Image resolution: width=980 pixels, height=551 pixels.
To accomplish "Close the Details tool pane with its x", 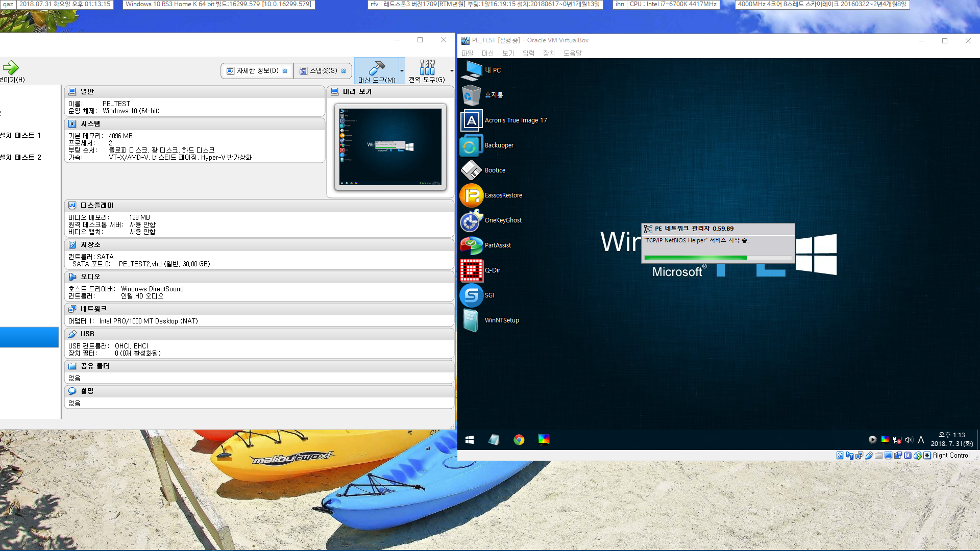I will (x=285, y=71).
